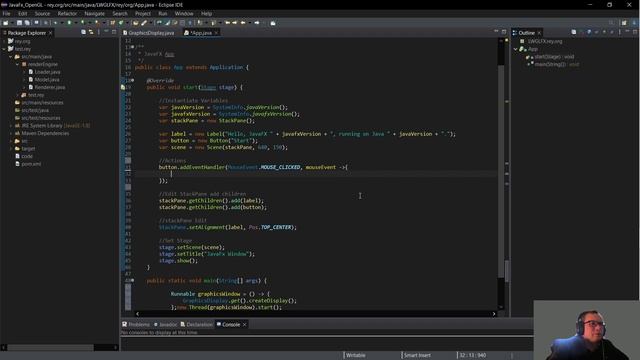Viewport: 640px width, 360px height.
Task: Maximize the Package Explorer view
Action: tap(114, 32)
